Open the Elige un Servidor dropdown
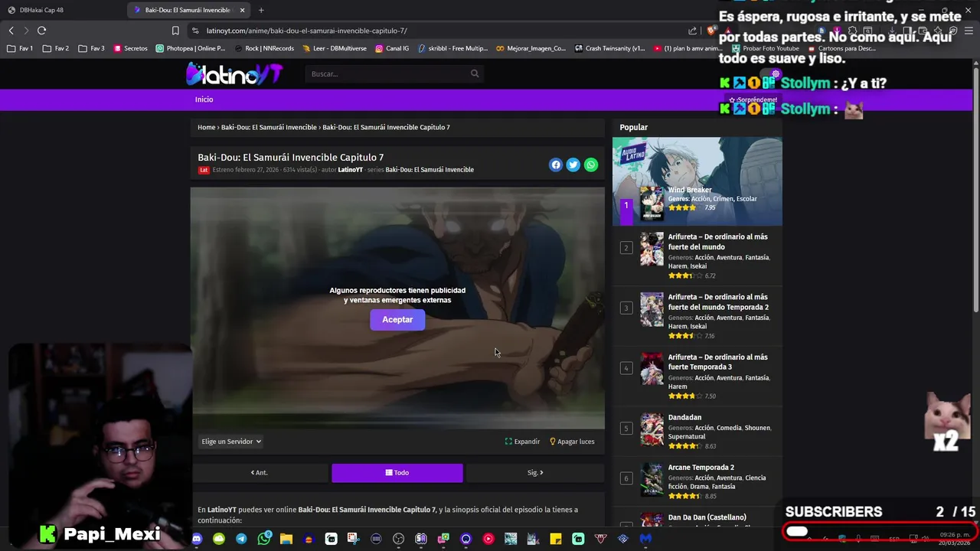 [x=231, y=442]
